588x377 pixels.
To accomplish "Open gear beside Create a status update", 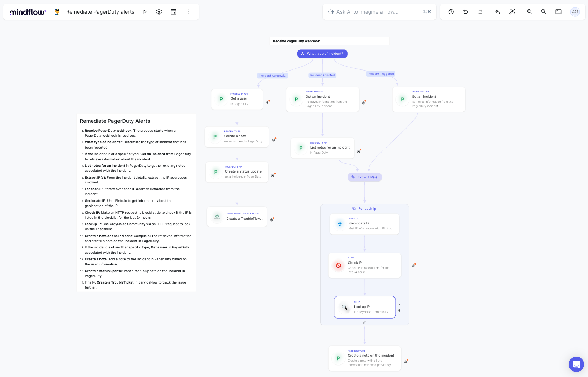I will click(272, 175).
